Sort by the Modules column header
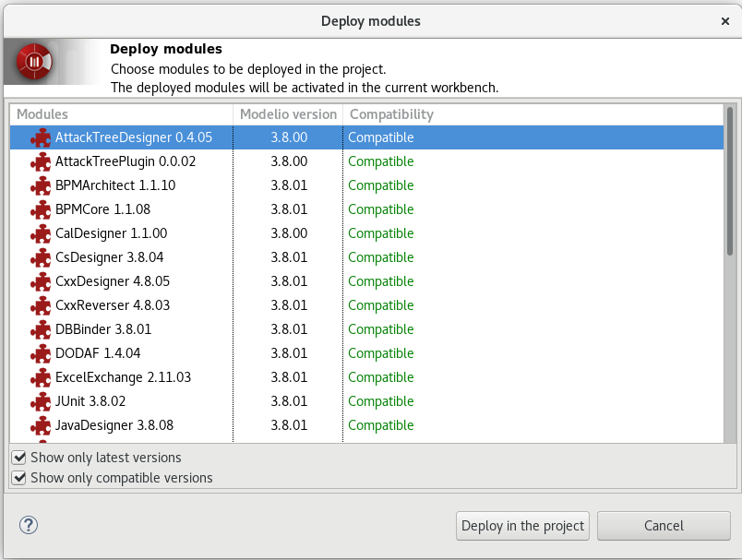This screenshot has height=560, width=742. point(120,114)
